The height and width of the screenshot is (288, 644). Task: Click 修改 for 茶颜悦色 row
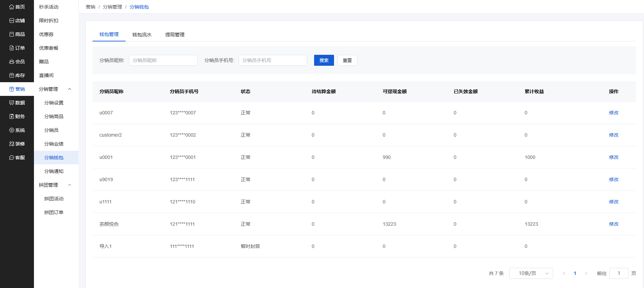(614, 224)
